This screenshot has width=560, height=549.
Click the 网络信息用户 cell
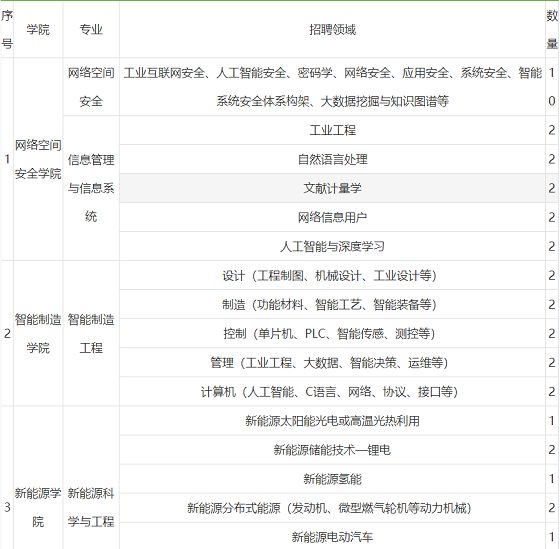(x=332, y=217)
